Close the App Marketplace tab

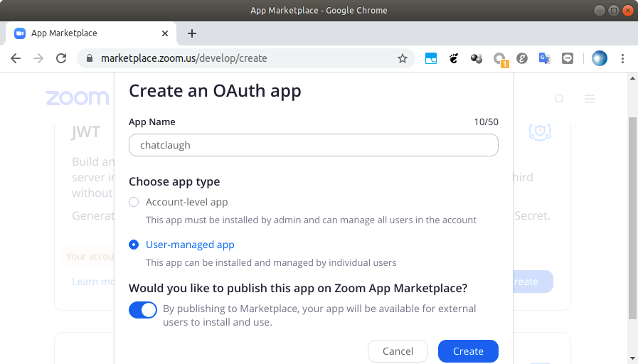pyautogui.click(x=165, y=33)
